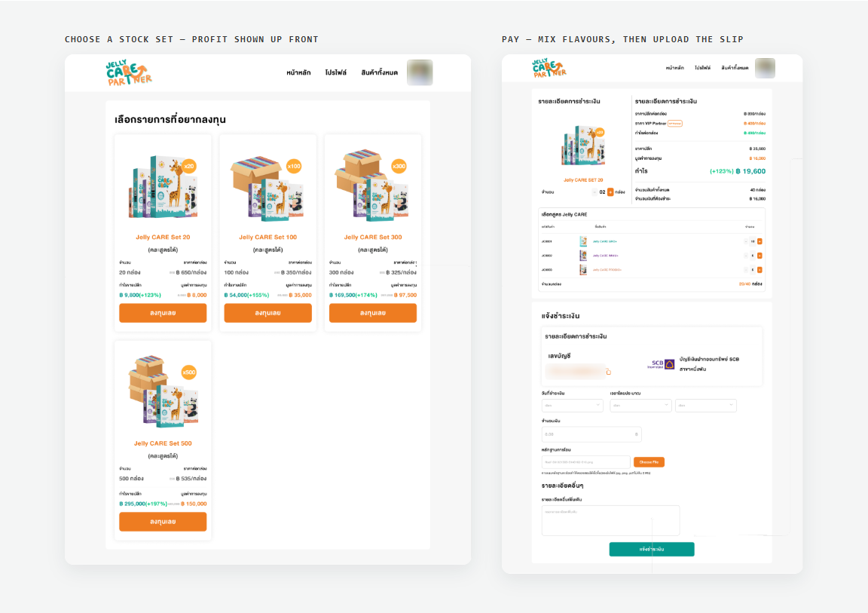Increase the quantity of the third flavour row JC0003
Viewport: 868px width, 613px height.
coord(759,270)
